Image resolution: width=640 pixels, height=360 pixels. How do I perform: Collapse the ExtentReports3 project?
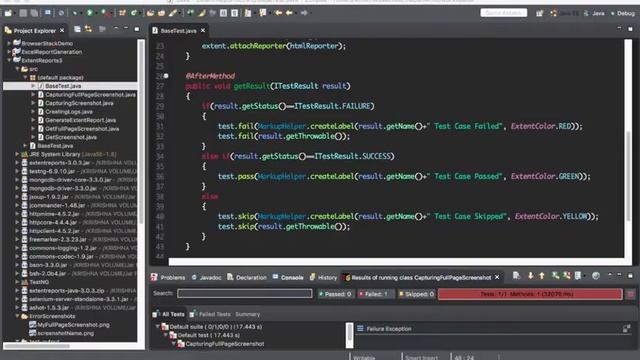(9, 60)
